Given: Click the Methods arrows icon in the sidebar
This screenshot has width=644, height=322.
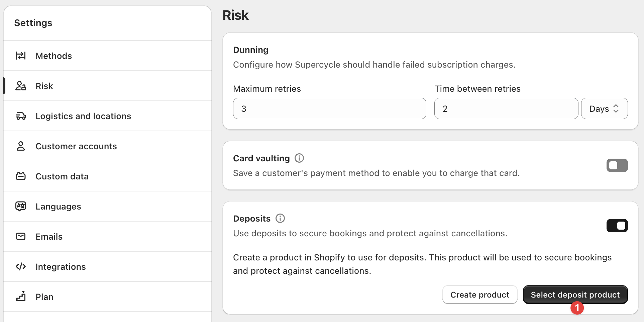Looking at the screenshot, I should 21,56.
